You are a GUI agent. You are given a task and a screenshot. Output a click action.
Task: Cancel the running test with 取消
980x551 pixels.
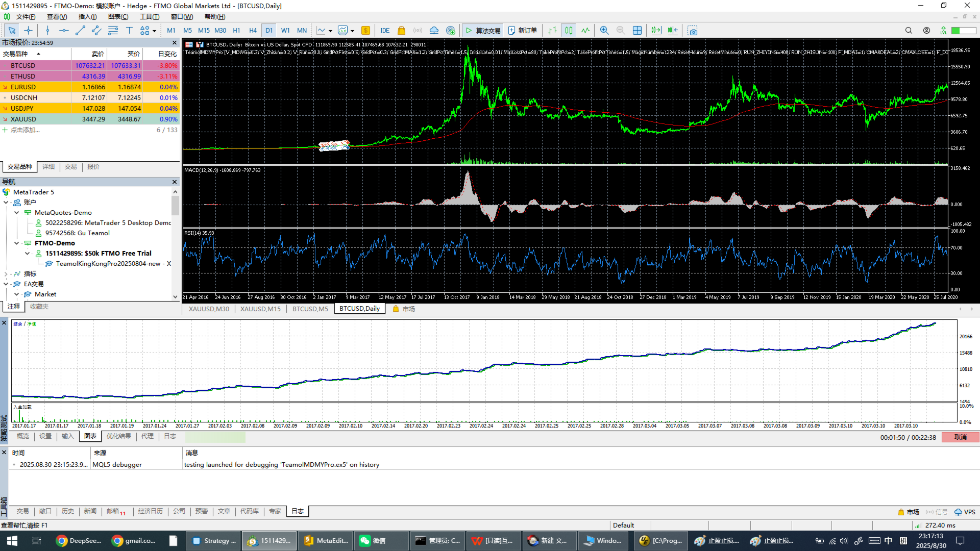tap(961, 437)
